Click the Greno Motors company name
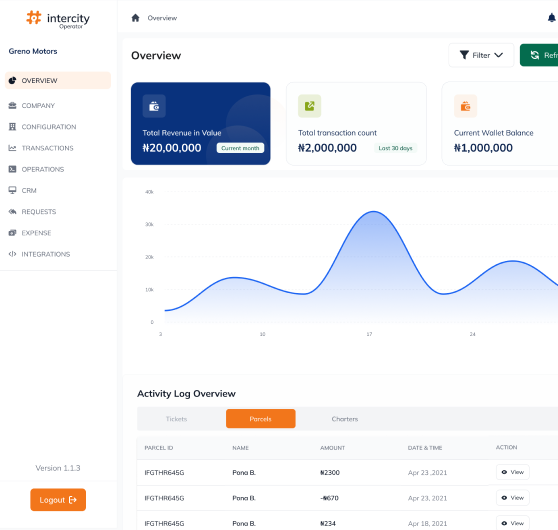 pos(33,51)
